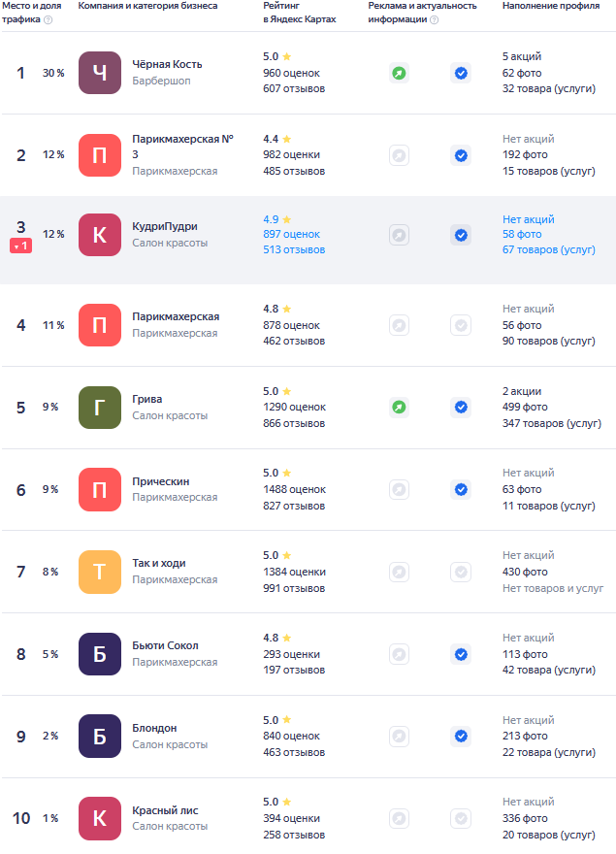
Task: Click red position-drop badge under rank 3
Action: point(20,246)
